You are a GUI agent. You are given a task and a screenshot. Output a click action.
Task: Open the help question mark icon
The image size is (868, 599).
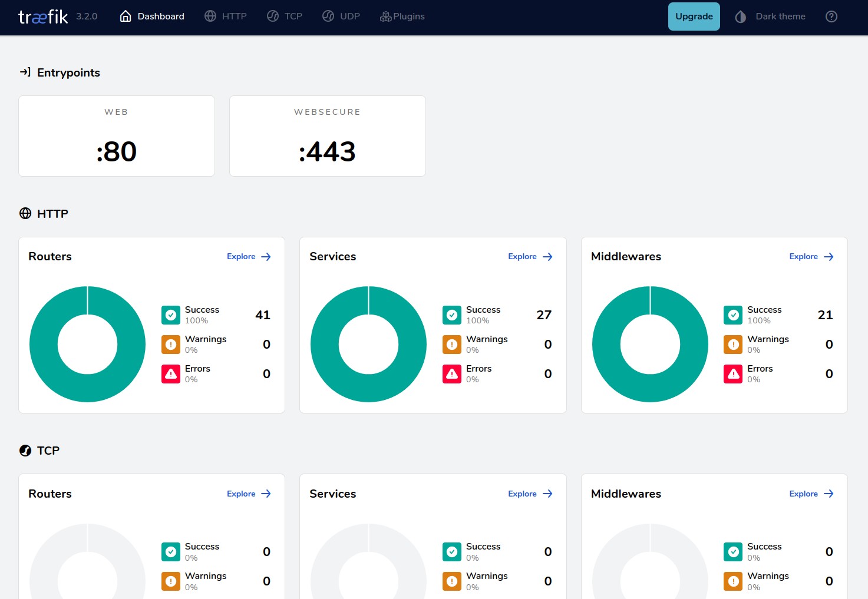coord(831,16)
